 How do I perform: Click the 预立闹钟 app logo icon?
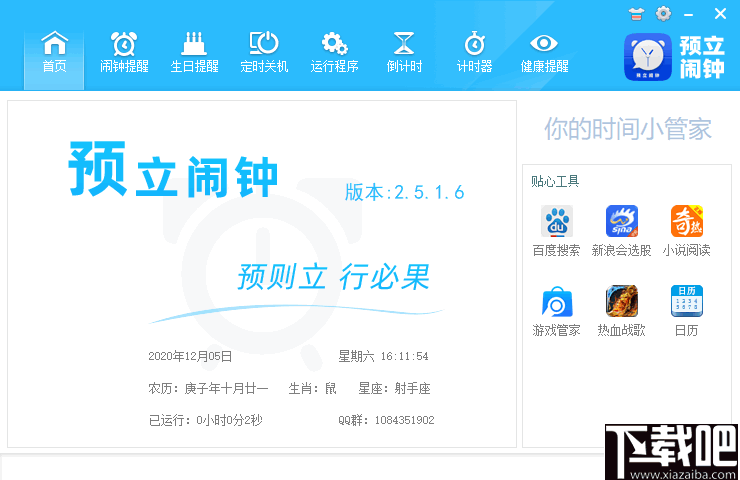tap(648, 57)
